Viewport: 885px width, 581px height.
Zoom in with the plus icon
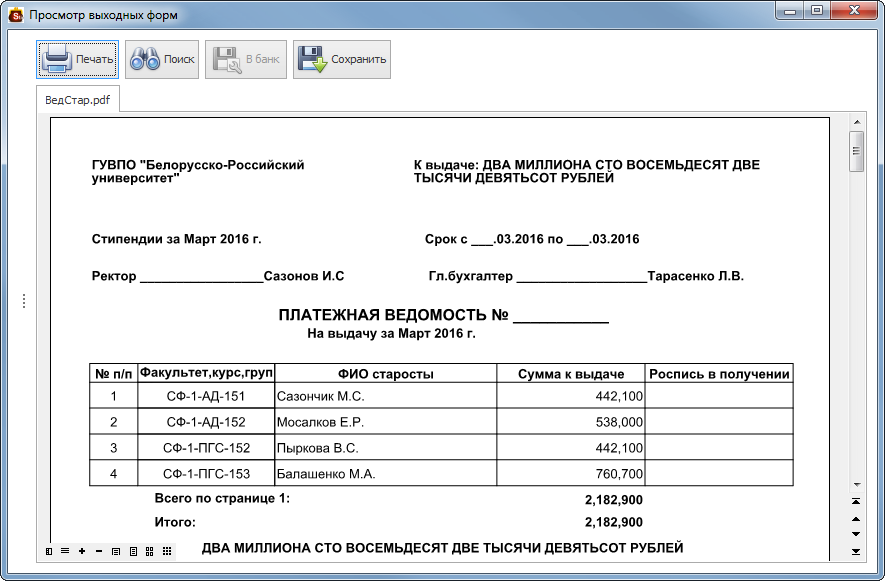82,551
